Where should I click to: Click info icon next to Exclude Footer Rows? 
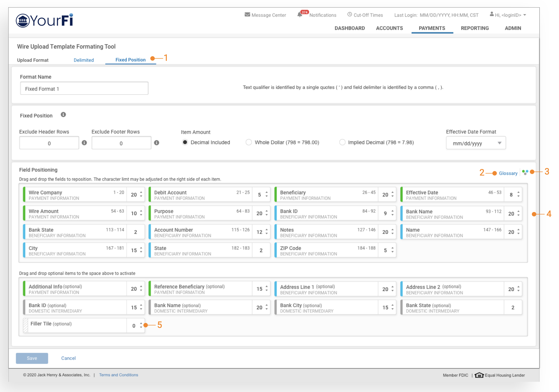[157, 143]
